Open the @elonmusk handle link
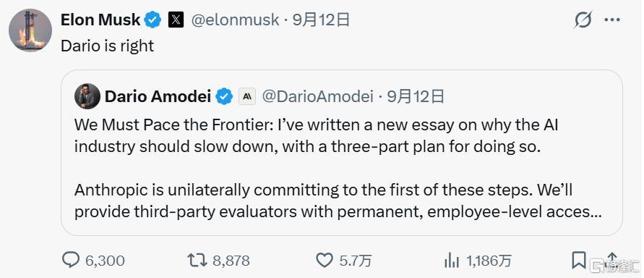644x278 pixels. pos(236,20)
